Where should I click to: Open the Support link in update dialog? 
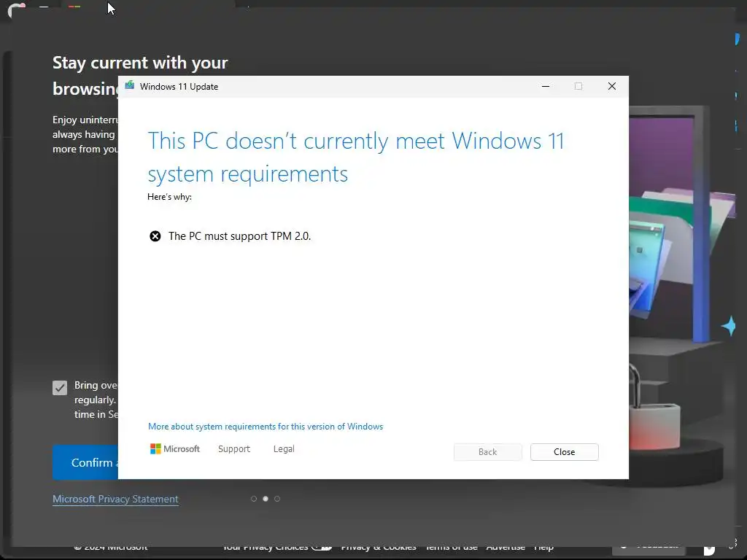click(x=234, y=448)
